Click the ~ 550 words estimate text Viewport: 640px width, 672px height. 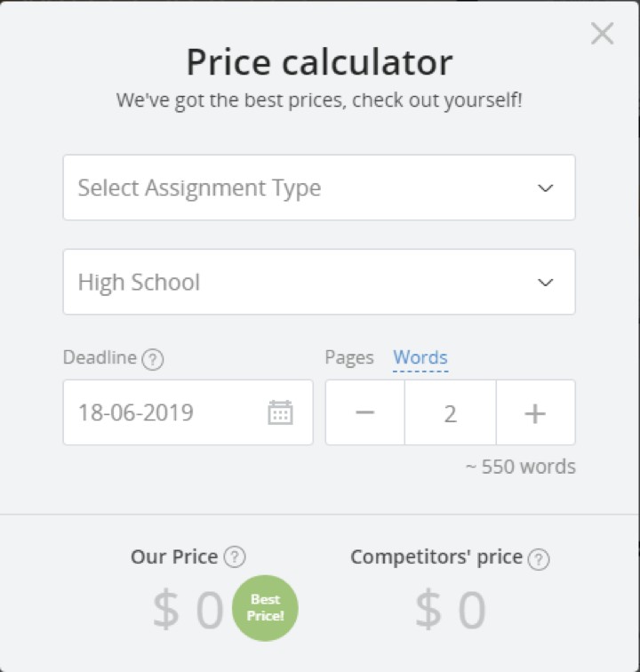click(520, 467)
